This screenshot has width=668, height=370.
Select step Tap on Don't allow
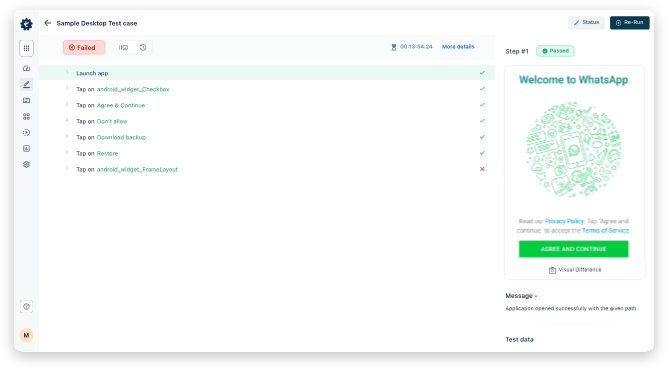[x=267, y=121]
